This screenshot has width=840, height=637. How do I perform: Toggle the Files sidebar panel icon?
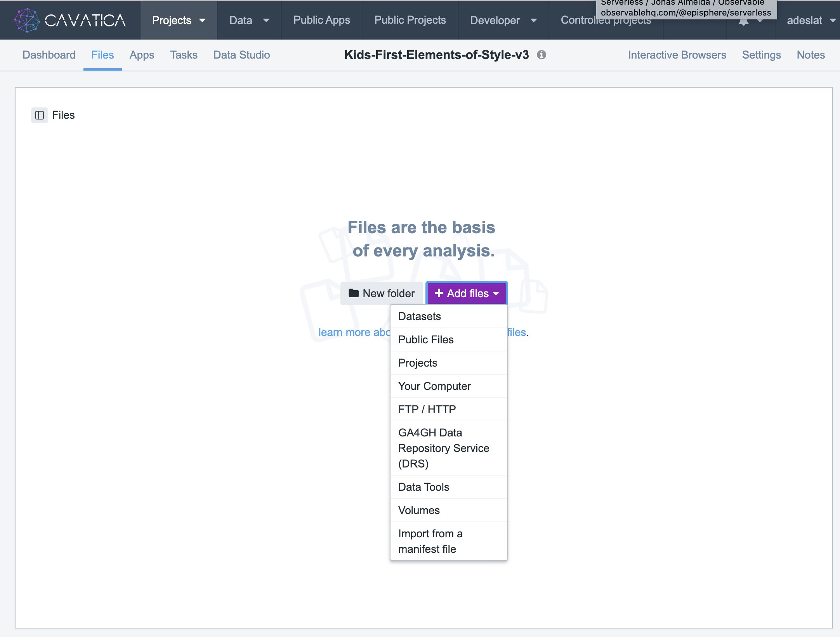[x=40, y=115]
